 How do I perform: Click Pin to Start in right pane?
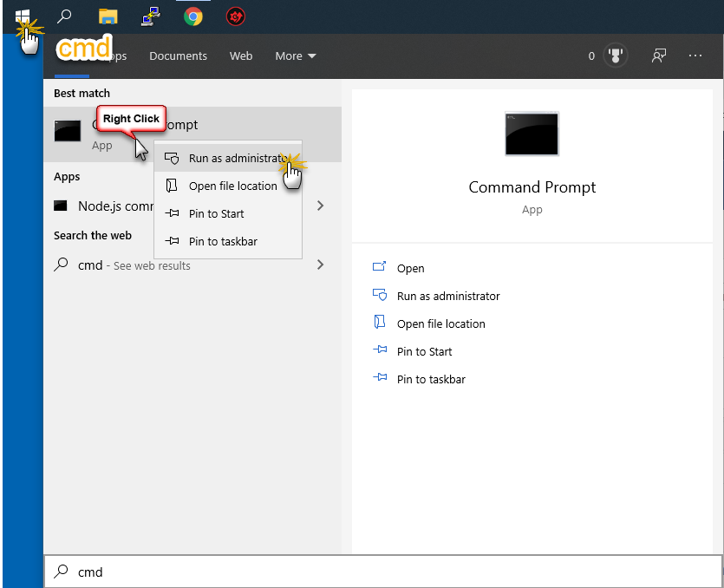click(424, 351)
